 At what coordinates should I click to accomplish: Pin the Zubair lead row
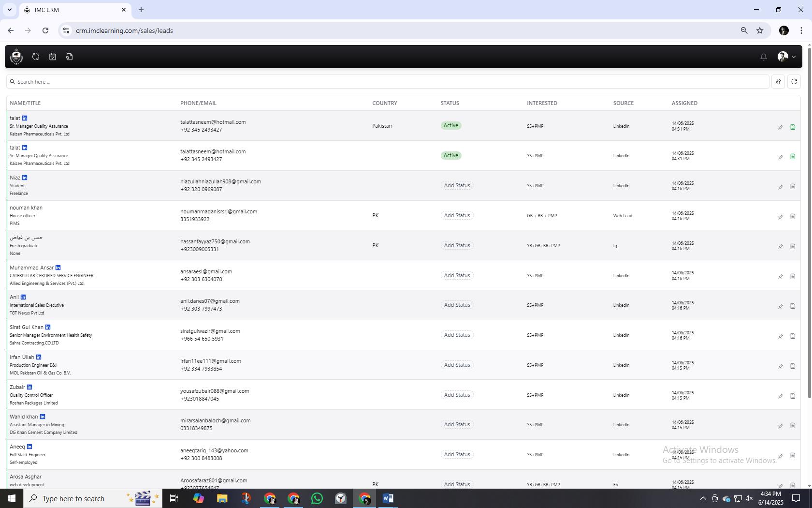780,396
